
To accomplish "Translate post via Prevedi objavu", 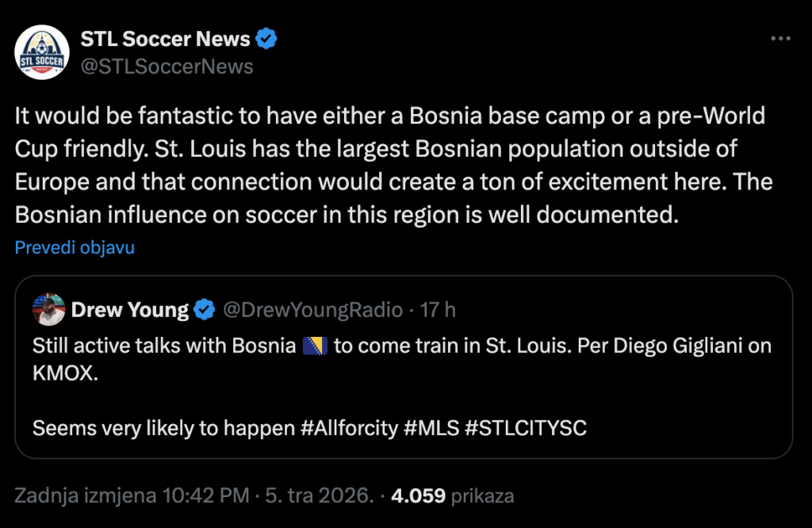I will [x=75, y=247].
